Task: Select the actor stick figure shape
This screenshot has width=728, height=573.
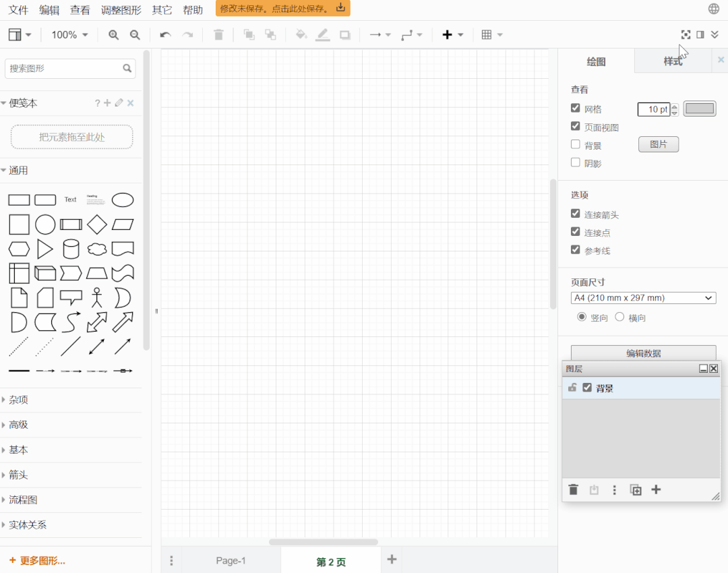Action: 96,298
